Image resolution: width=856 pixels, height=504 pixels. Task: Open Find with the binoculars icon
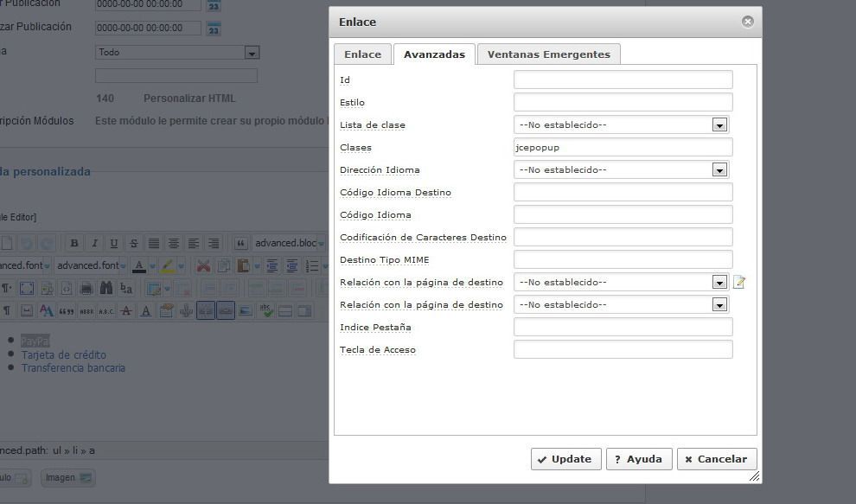pos(105,289)
